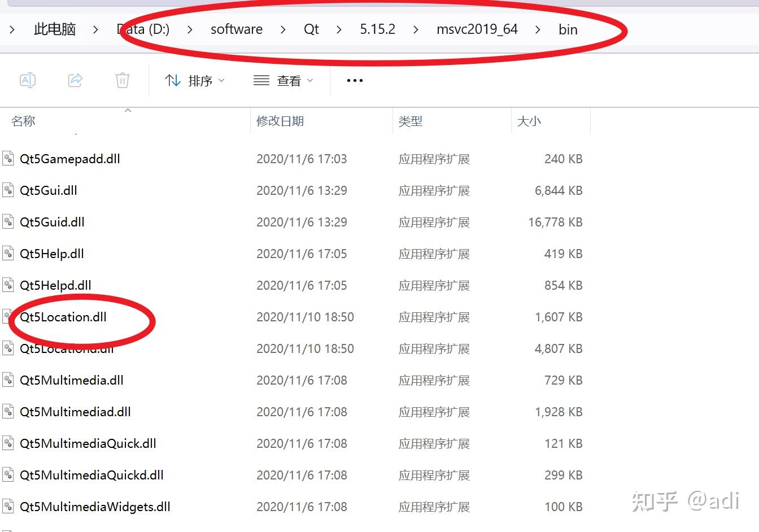Select the Qt5MultimediaWidgets.dll file
The height and width of the screenshot is (532, 759).
click(x=95, y=507)
